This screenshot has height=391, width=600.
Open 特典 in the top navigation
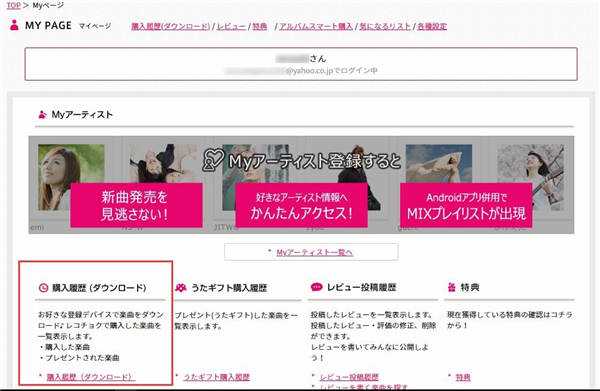coord(260,26)
